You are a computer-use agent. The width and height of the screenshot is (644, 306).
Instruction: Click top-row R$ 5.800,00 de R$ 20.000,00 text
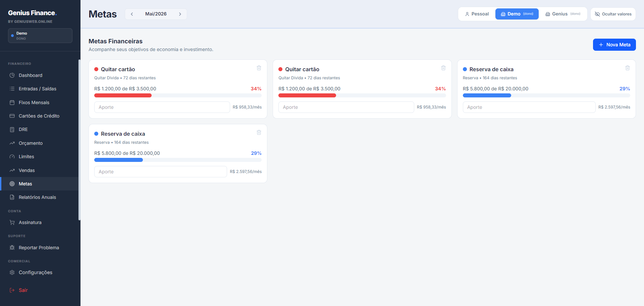click(495, 89)
